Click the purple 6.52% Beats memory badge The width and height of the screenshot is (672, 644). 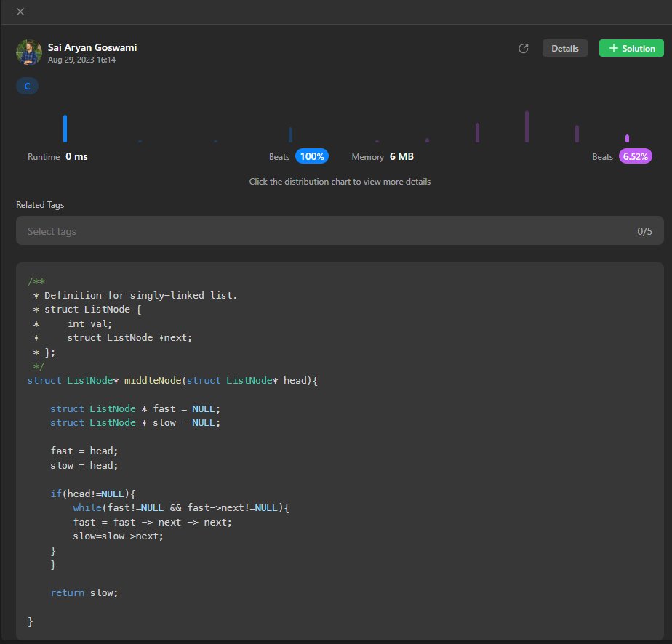pos(636,156)
